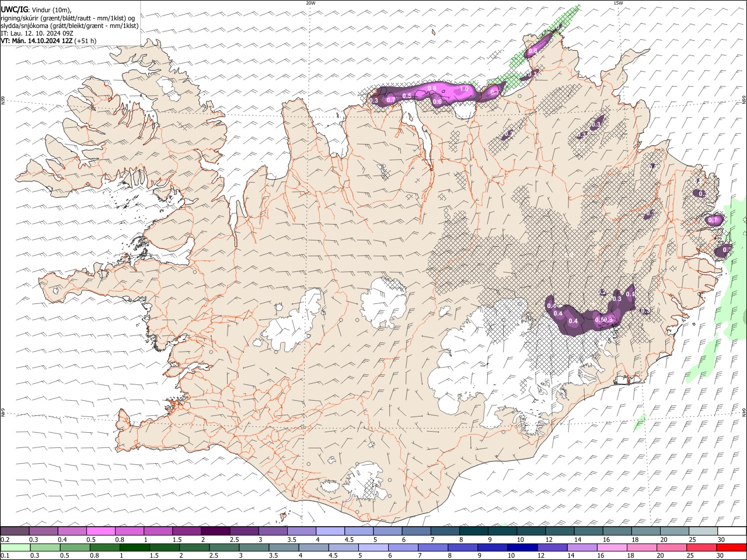Image resolution: width=747 pixels, height=560 pixels.
Task: Select the light pink 16 swatch in lower legend
Action: [x=612, y=547]
